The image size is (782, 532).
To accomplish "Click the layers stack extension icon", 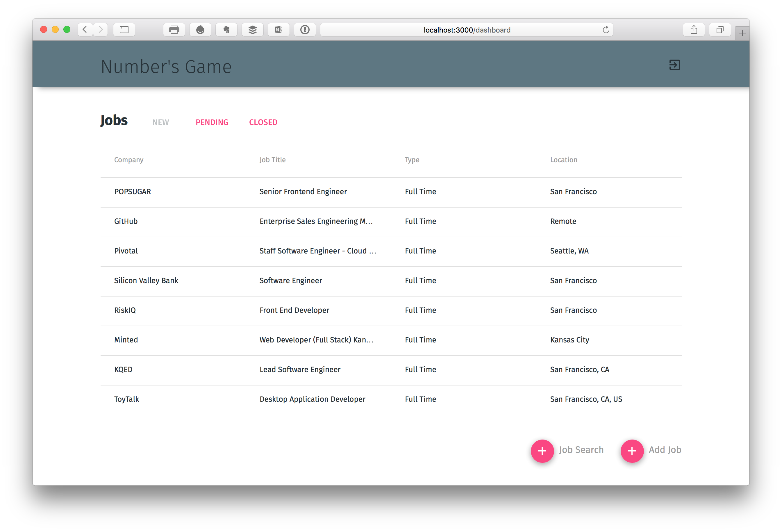I will pos(252,30).
